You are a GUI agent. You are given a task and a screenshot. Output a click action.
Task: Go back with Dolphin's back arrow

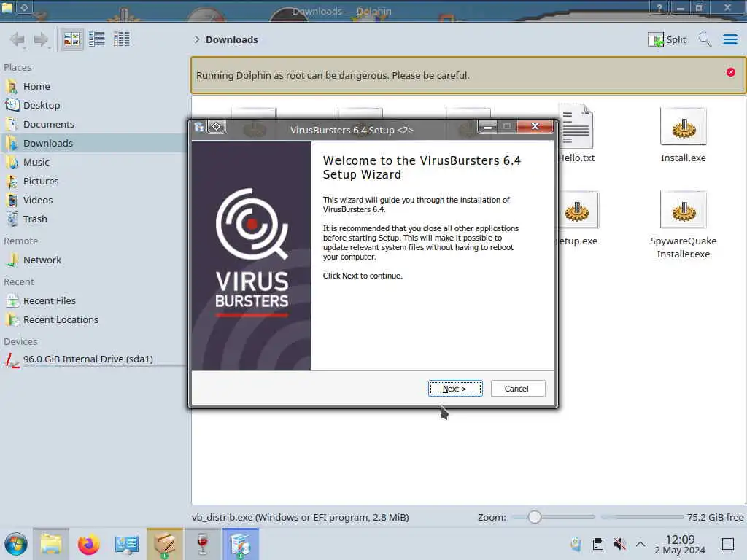pyautogui.click(x=18, y=39)
